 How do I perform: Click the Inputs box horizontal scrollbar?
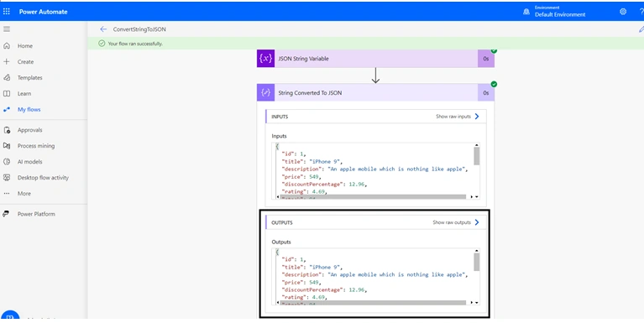(x=373, y=197)
